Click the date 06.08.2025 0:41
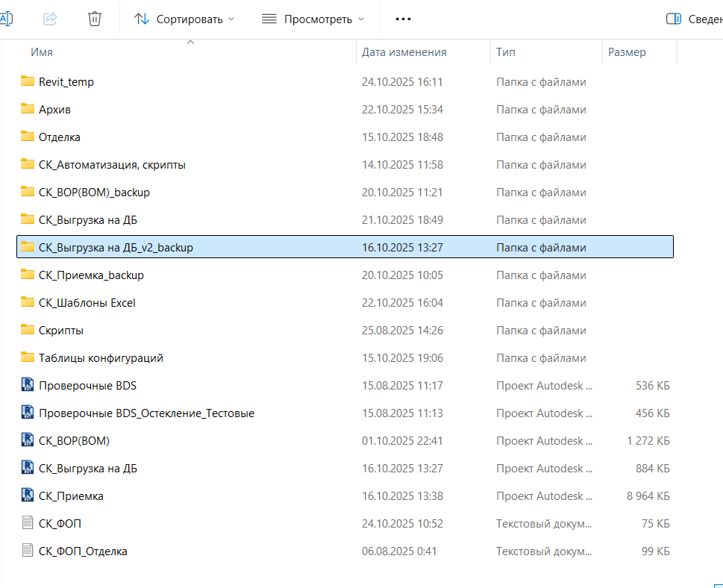Screen dimensions: 723x588 [x=399, y=551]
